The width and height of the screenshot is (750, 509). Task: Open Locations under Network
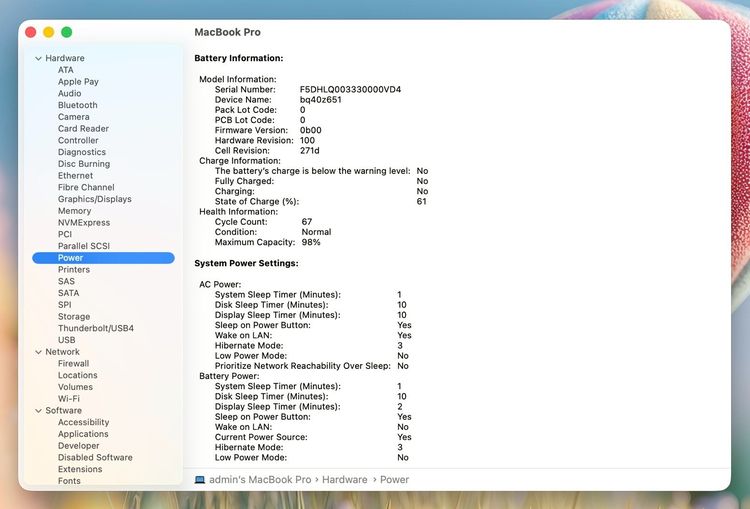coord(77,376)
